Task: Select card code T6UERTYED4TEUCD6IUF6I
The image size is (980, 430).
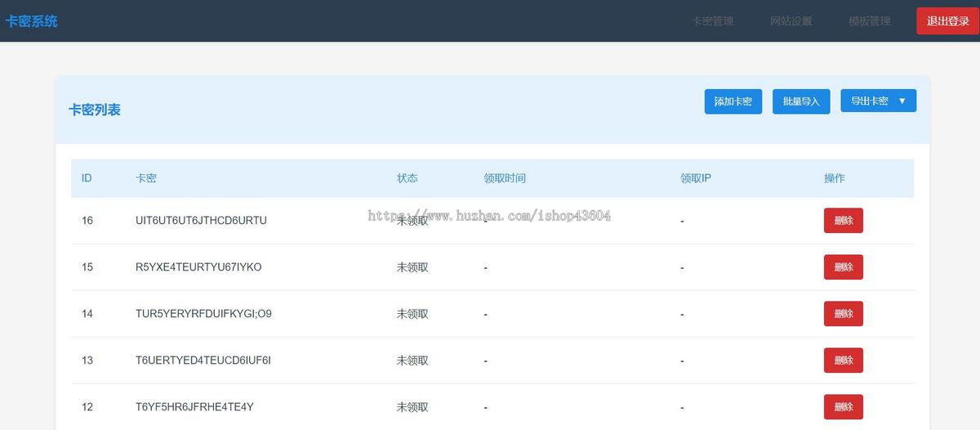Action: tap(203, 361)
